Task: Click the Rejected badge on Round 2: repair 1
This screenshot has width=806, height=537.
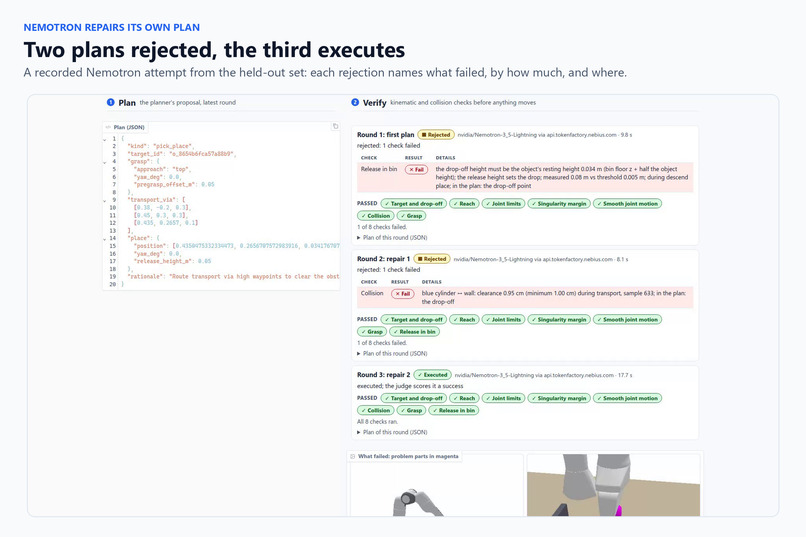Action: (432, 259)
